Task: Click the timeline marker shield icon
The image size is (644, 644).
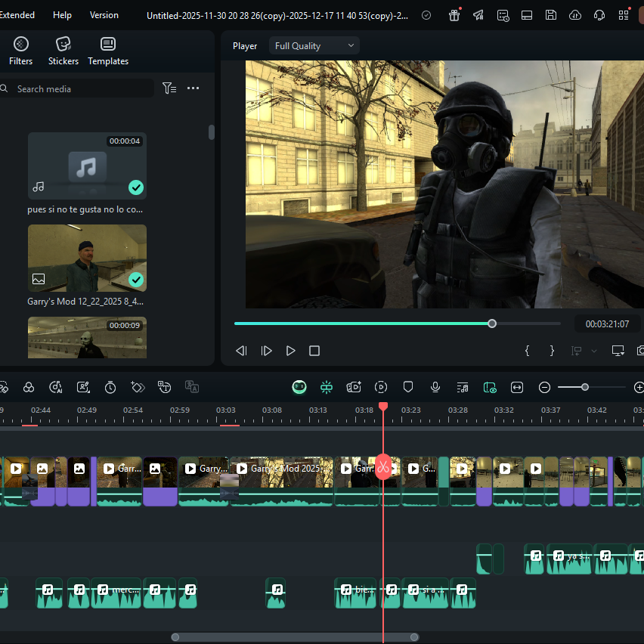Action: tap(408, 387)
